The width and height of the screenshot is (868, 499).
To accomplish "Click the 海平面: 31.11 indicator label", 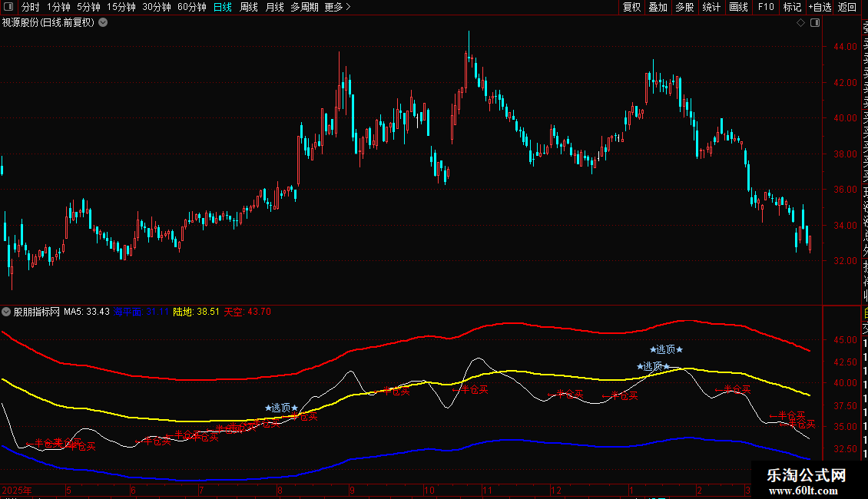I will (x=141, y=312).
